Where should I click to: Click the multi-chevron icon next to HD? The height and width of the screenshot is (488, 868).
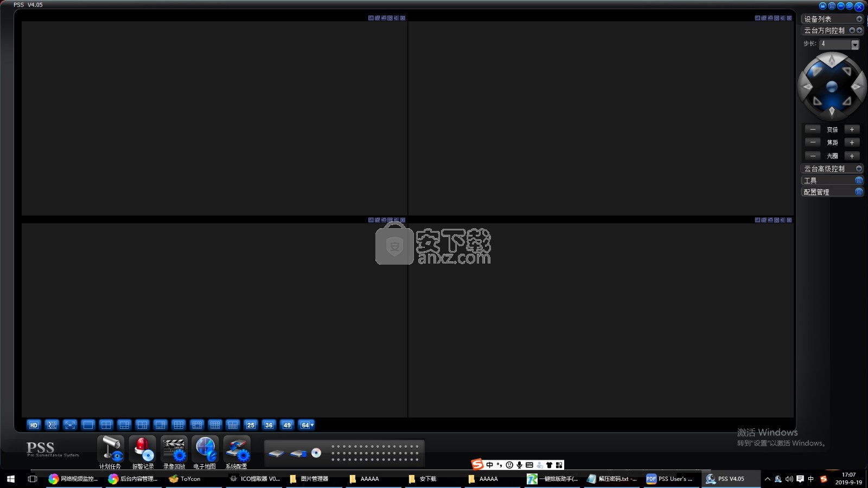(x=52, y=425)
